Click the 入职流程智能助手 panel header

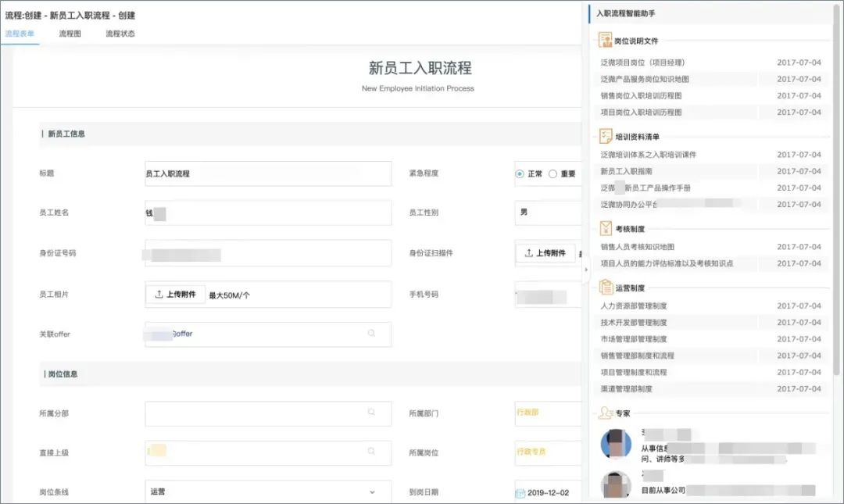[x=625, y=13]
